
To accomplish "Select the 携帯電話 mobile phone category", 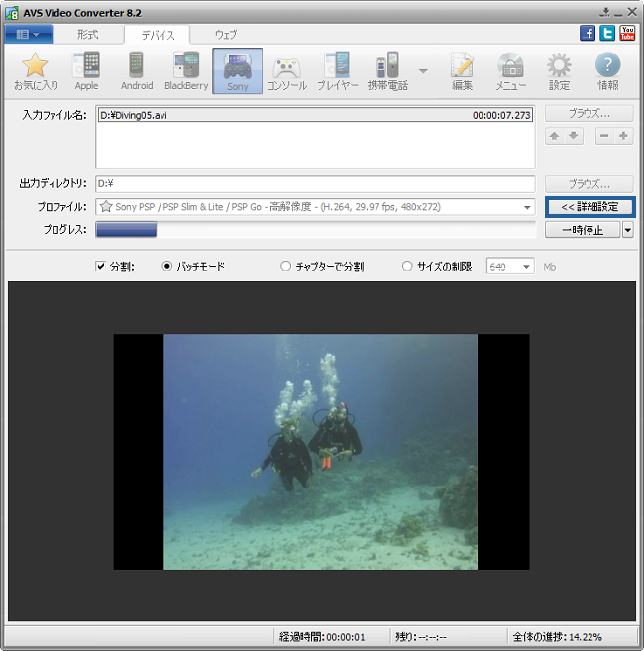I will point(387,71).
